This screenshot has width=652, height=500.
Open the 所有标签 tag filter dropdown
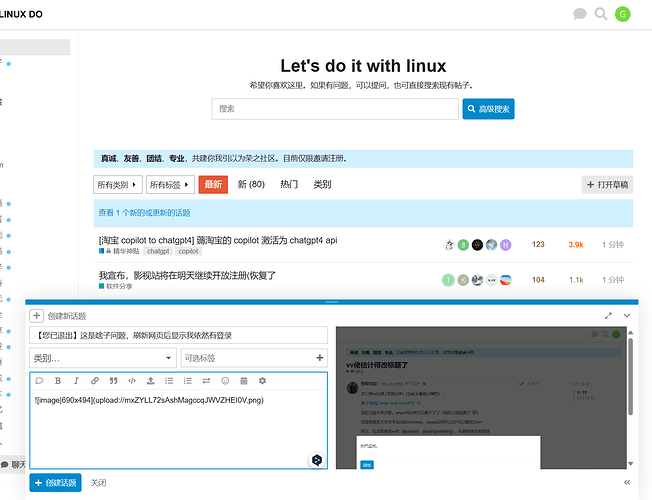pyautogui.click(x=170, y=184)
